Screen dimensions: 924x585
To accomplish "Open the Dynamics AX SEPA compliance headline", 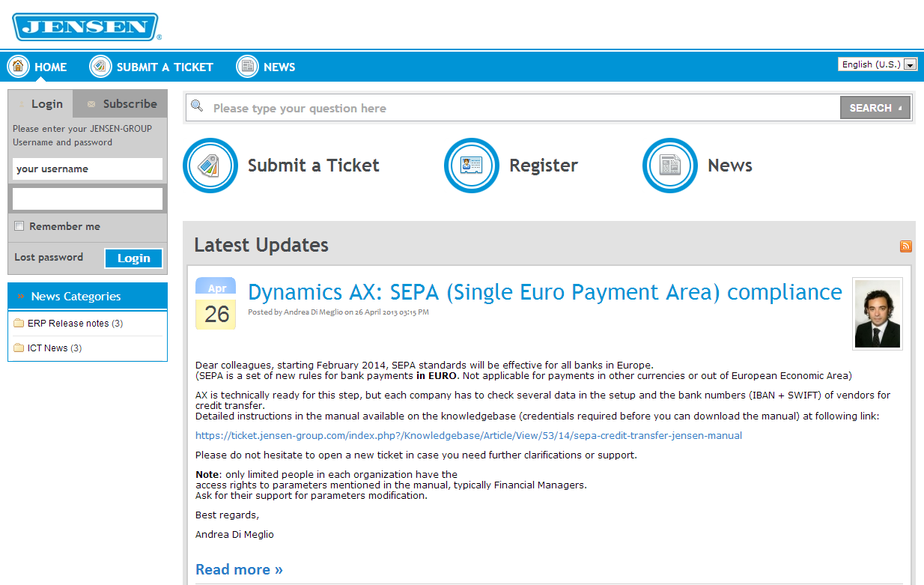I will (x=545, y=291).
